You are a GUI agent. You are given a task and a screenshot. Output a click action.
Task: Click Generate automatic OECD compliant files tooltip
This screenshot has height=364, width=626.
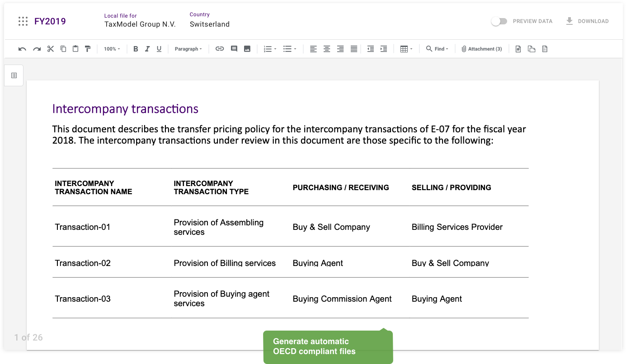pyautogui.click(x=328, y=347)
